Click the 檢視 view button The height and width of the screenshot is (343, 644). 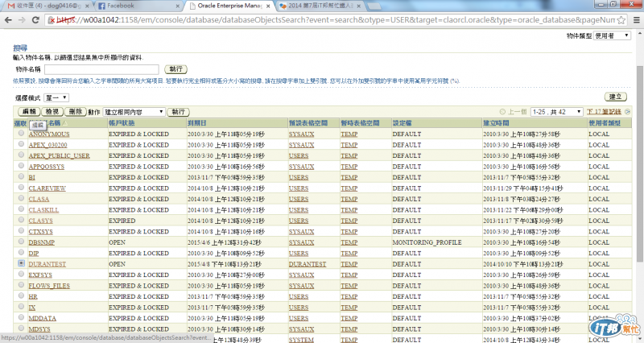pyautogui.click(x=52, y=111)
